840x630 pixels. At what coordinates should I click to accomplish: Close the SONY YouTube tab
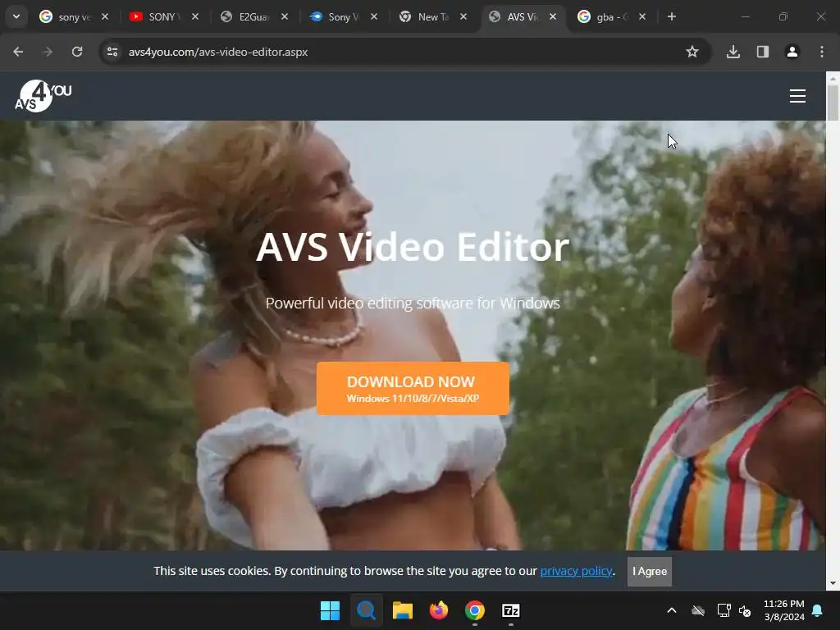195,16
